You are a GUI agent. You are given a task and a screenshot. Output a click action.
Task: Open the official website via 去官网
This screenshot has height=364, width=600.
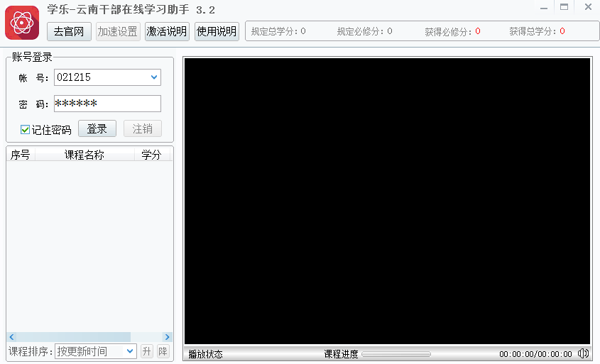click(x=69, y=31)
